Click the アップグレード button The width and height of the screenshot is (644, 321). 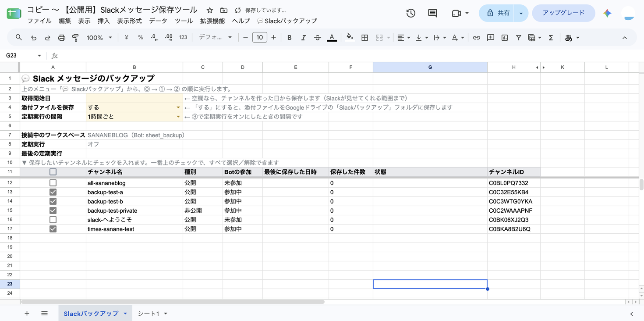coord(563,13)
